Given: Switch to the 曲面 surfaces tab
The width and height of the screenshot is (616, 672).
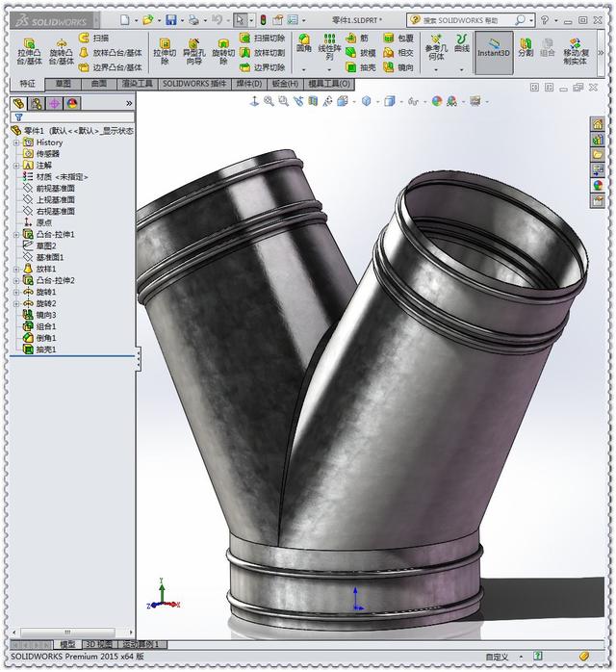Looking at the screenshot, I should (99, 84).
